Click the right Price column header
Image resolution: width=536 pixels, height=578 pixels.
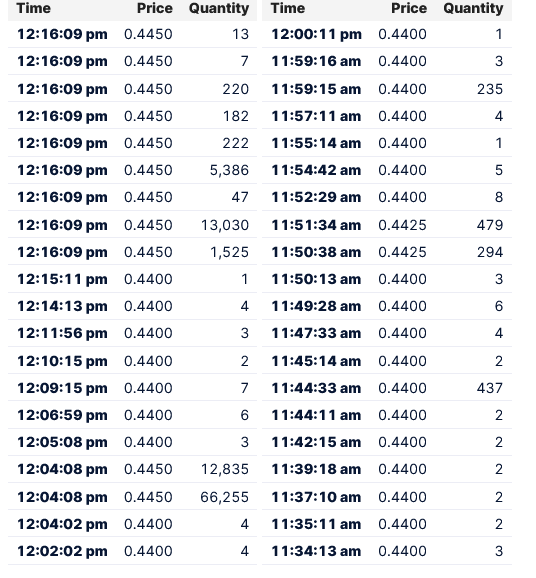(x=409, y=8)
